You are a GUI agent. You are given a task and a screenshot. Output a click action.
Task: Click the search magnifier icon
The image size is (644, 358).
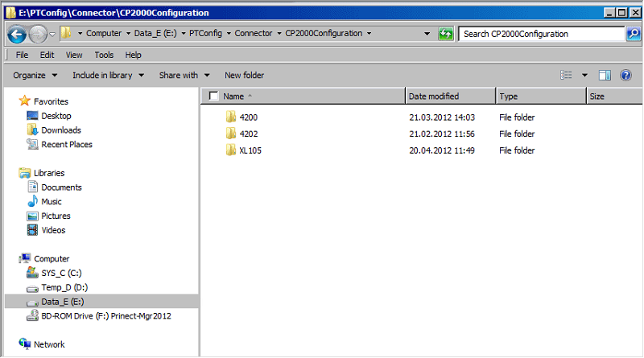(x=633, y=34)
